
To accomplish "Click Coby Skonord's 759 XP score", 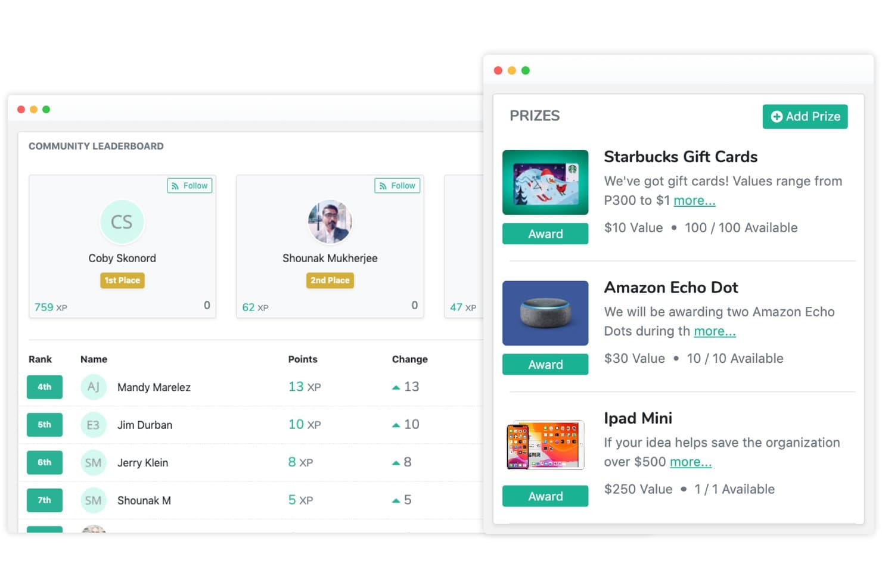I will pos(51,307).
